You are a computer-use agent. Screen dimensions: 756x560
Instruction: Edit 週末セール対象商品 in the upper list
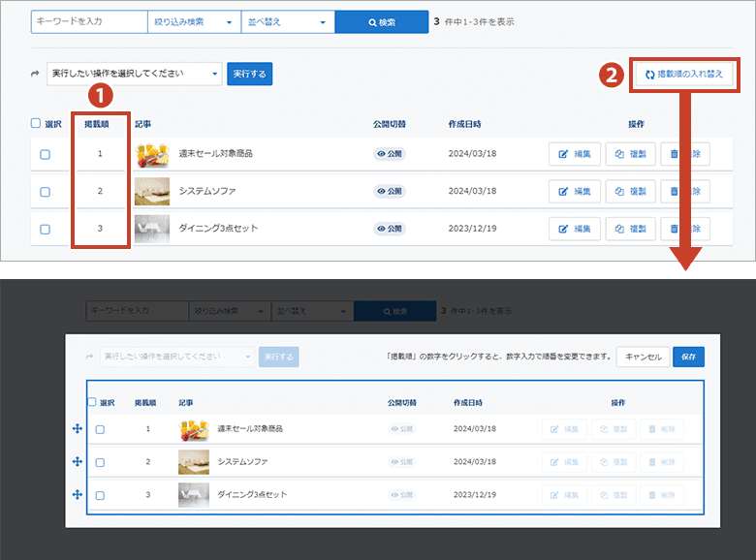point(575,154)
